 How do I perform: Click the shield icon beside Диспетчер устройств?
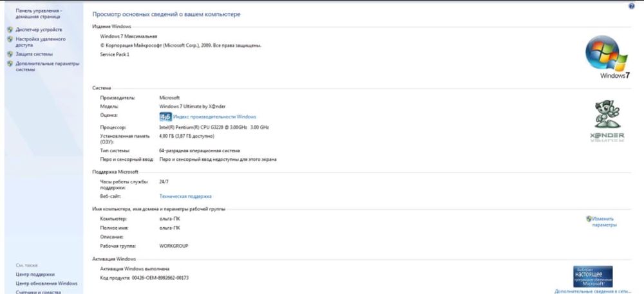pos(10,30)
